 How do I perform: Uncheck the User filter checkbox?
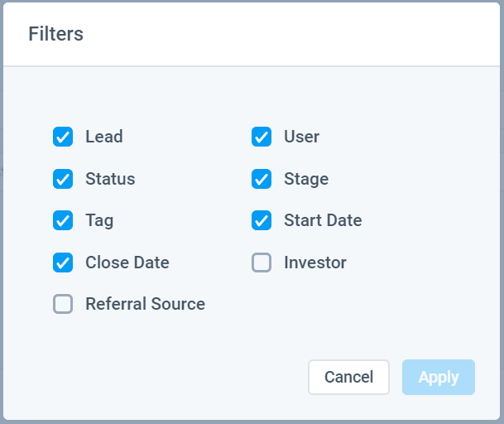[262, 137]
